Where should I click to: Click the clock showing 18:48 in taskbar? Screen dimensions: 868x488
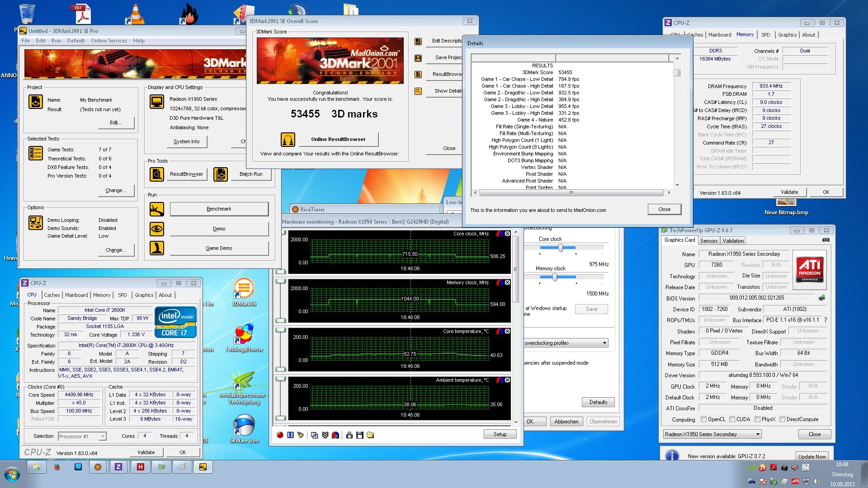point(842,465)
